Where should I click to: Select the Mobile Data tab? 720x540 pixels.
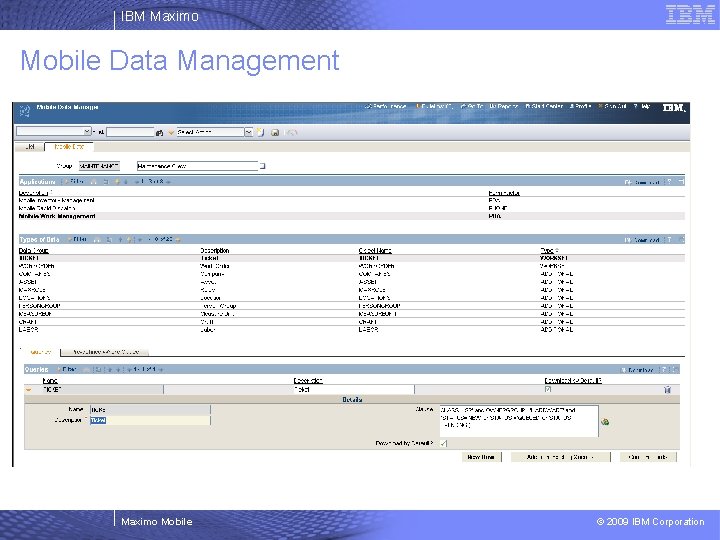tap(69, 147)
